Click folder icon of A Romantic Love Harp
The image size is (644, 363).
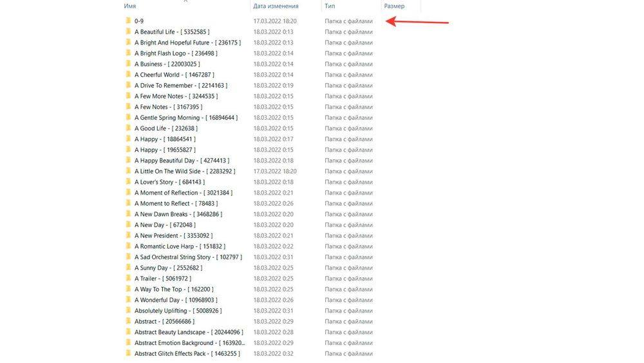128,246
